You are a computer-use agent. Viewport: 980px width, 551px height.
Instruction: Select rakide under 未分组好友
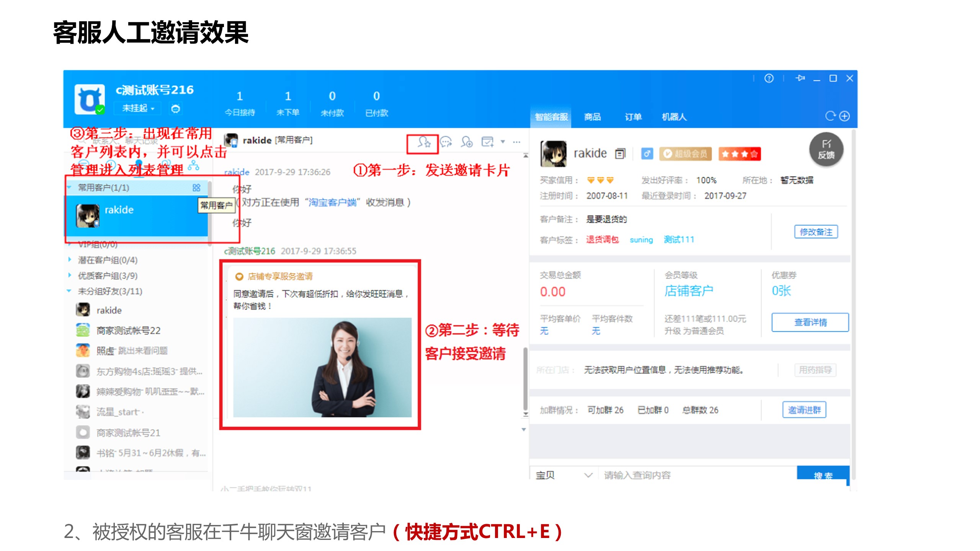136,310
